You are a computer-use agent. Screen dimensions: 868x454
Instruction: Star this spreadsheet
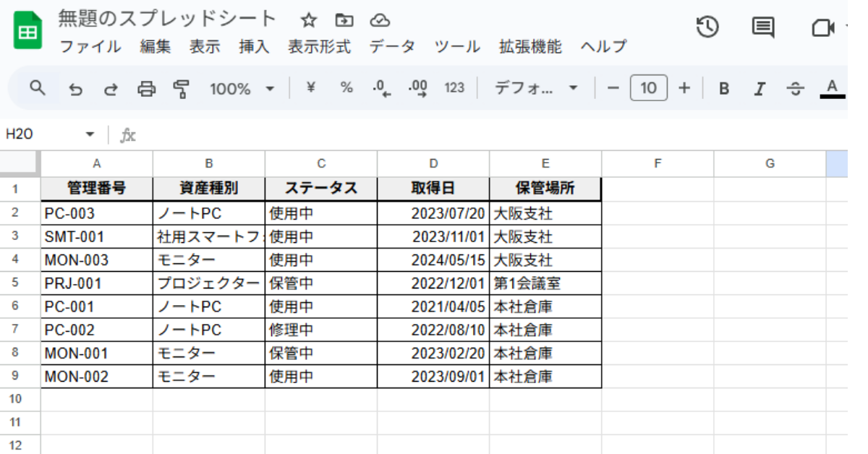click(309, 20)
